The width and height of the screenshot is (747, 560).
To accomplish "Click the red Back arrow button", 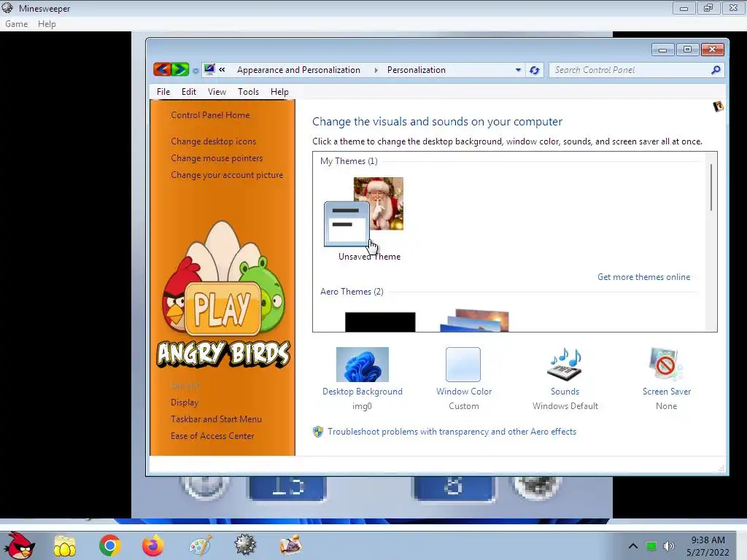I will coord(162,69).
